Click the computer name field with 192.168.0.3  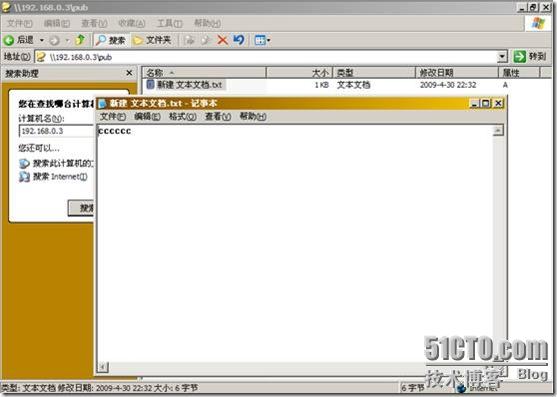(57, 131)
